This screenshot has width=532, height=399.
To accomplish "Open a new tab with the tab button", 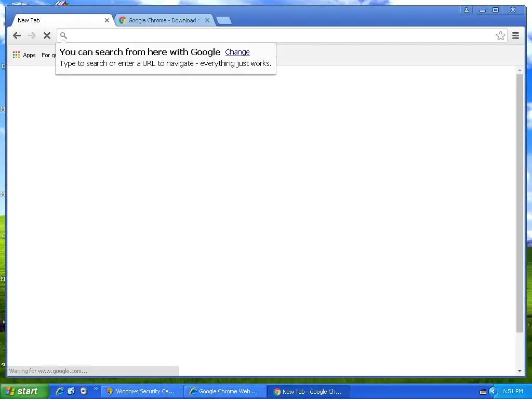I will (x=224, y=20).
